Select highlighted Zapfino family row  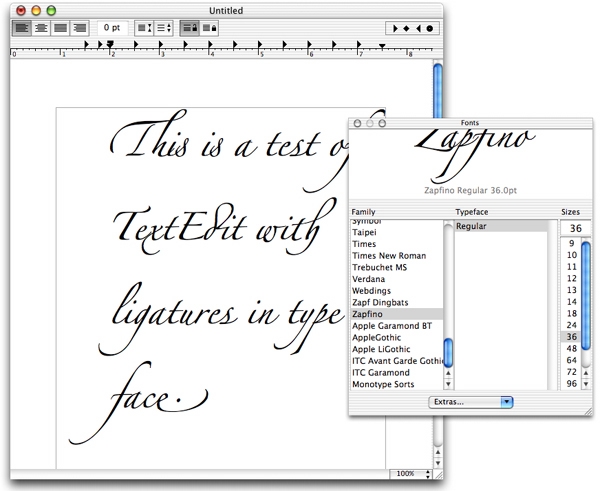tap(397, 314)
